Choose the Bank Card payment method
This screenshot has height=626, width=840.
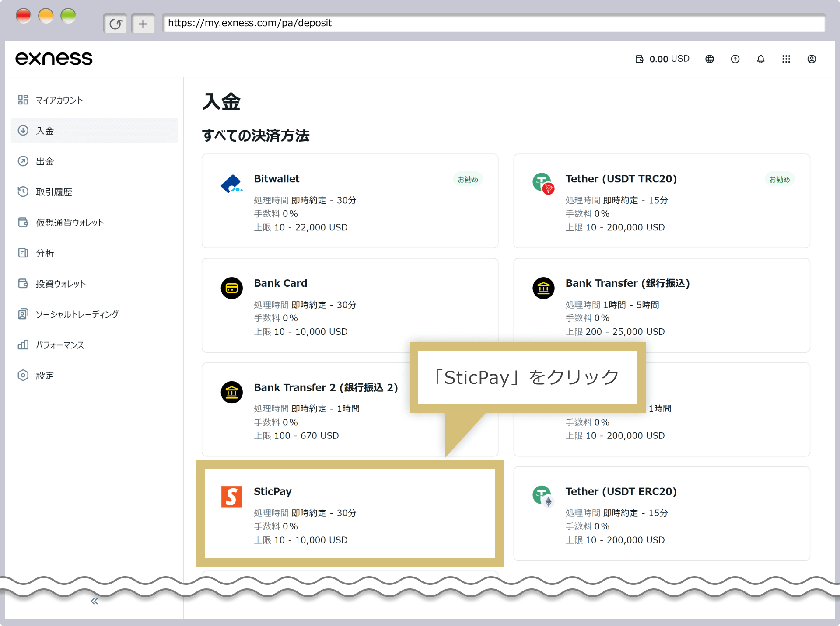click(x=350, y=306)
